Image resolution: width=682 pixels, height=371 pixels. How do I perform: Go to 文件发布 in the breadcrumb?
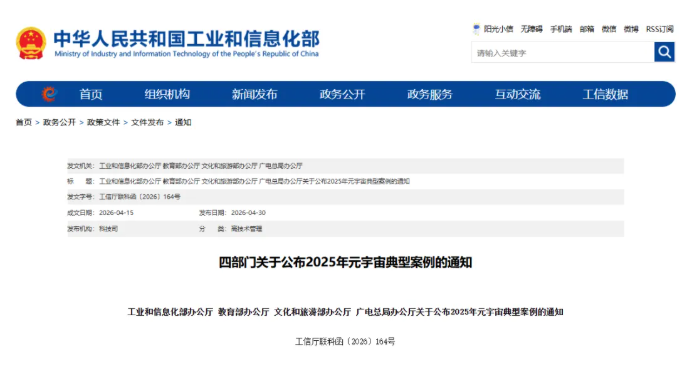click(x=147, y=123)
